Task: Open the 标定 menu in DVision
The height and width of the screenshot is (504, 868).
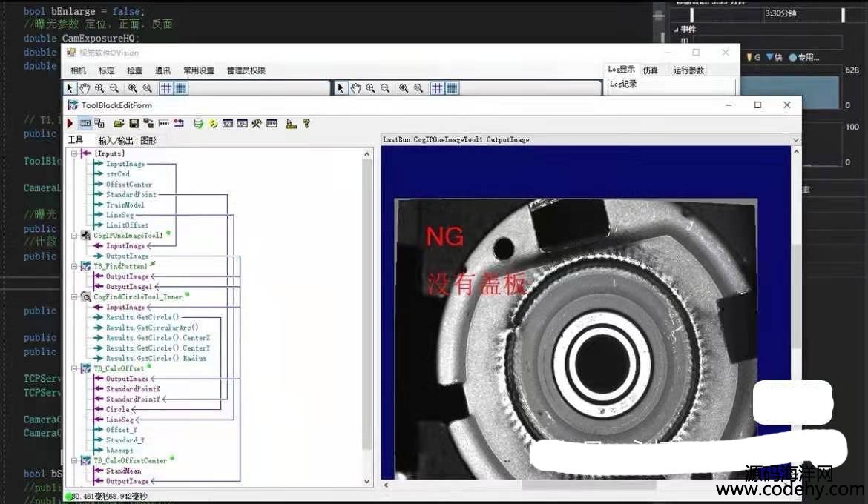Action: [x=106, y=70]
